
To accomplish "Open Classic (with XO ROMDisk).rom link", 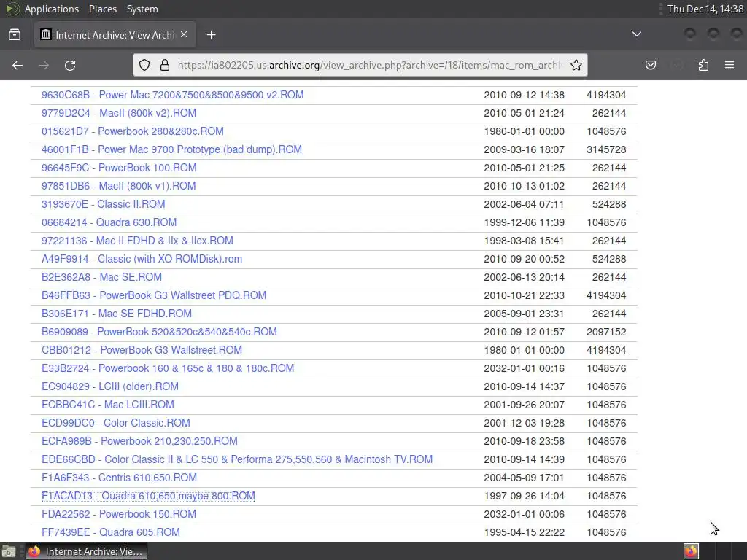I will tap(142, 259).
